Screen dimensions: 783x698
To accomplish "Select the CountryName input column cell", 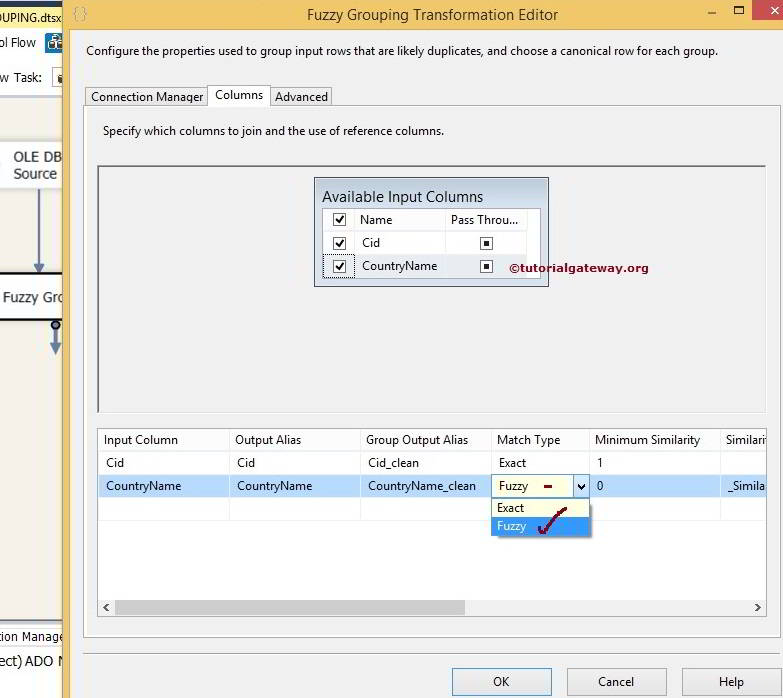I will (x=164, y=486).
